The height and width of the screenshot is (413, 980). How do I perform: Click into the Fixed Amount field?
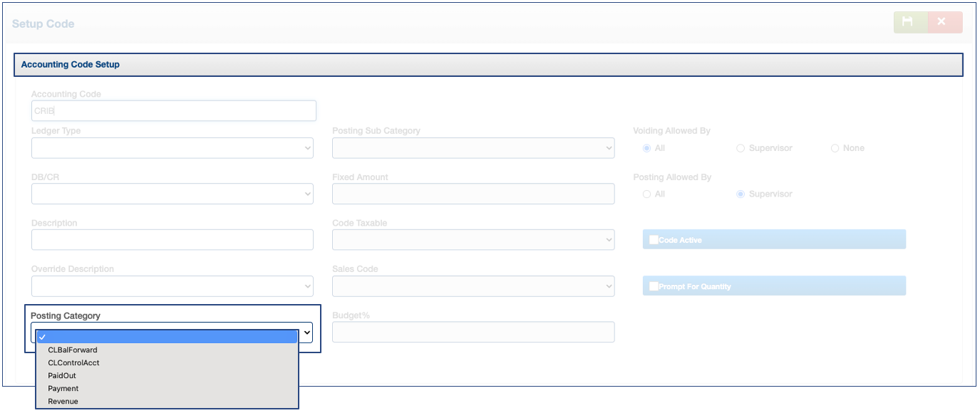click(473, 194)
